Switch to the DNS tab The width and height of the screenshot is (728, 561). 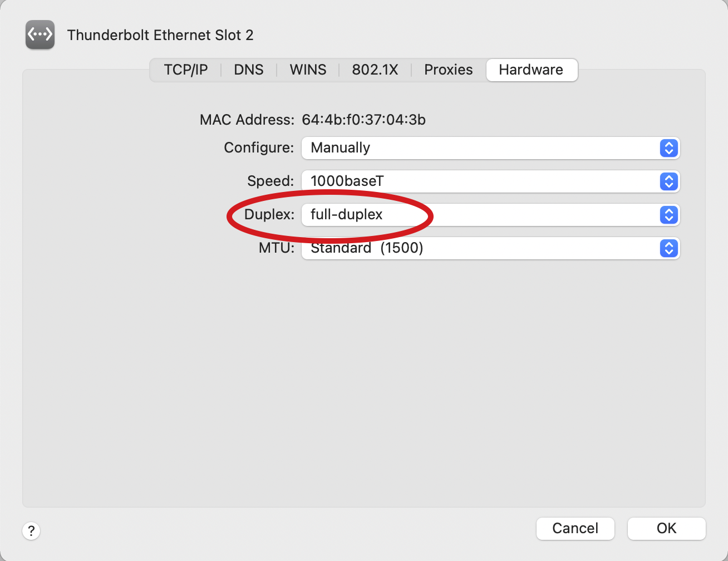[x=249, y=70]
